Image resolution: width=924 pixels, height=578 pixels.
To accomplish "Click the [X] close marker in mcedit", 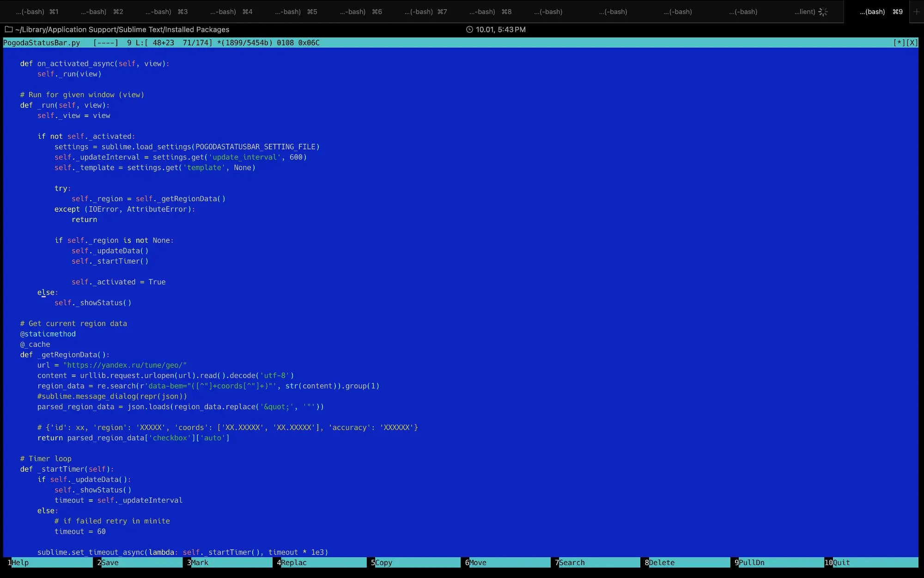I will (912, 43).
